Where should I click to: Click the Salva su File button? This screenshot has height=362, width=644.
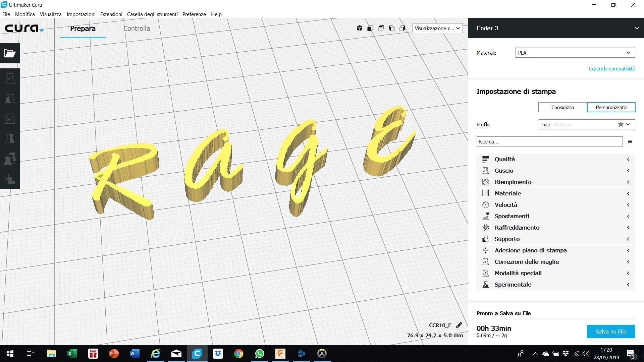(x=611, y=331)
